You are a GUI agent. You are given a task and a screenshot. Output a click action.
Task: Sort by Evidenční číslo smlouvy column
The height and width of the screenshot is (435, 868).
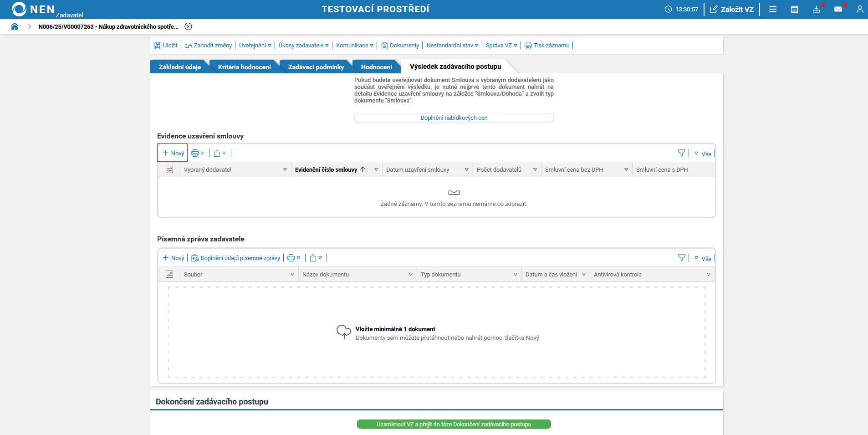[326, 169]
